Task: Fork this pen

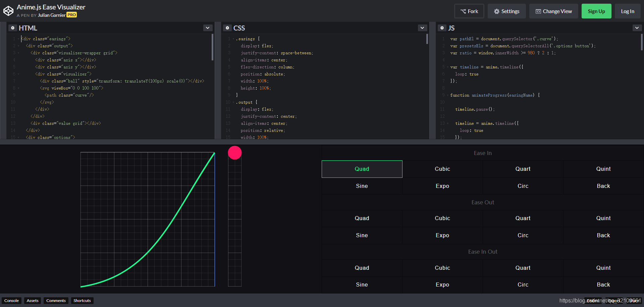Action: (x=469, y=11)
